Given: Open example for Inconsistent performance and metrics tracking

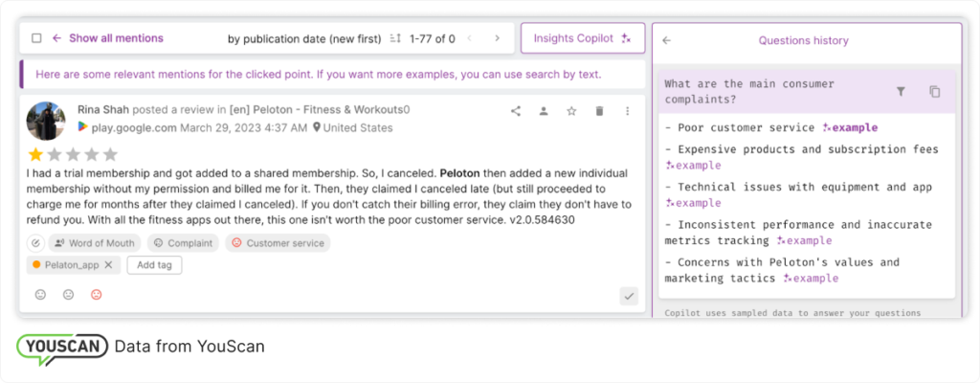Looking at the screenshot, I should (x=804, y=240).
